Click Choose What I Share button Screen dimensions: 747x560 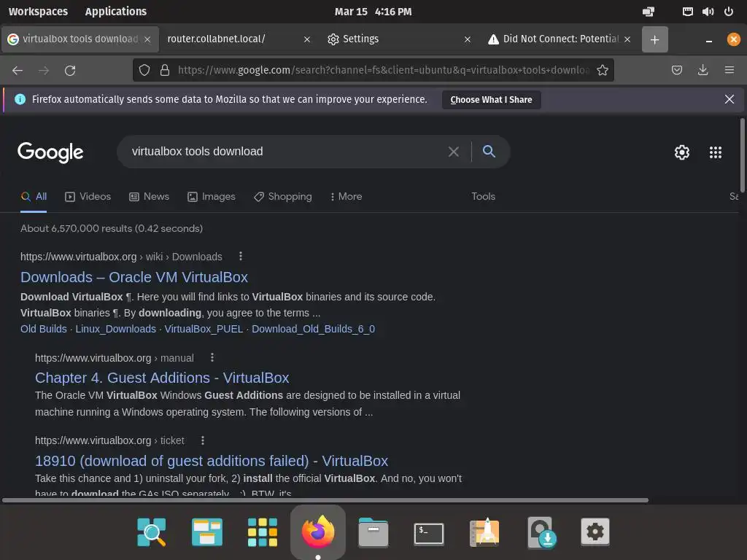coord(491,99)
